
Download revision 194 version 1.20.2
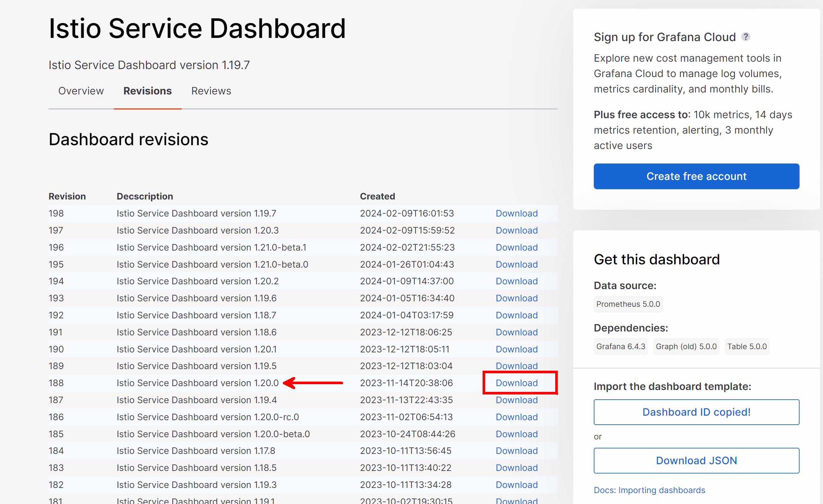point(516,281)
